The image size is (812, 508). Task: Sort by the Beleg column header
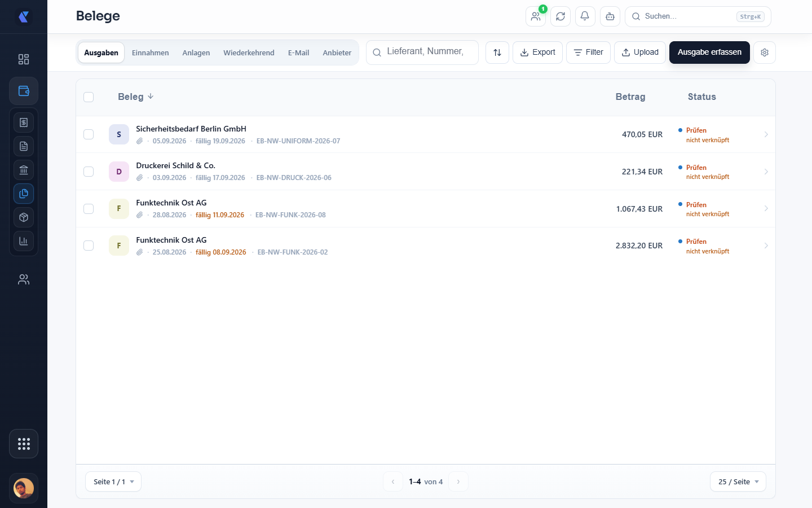(135, 97)
